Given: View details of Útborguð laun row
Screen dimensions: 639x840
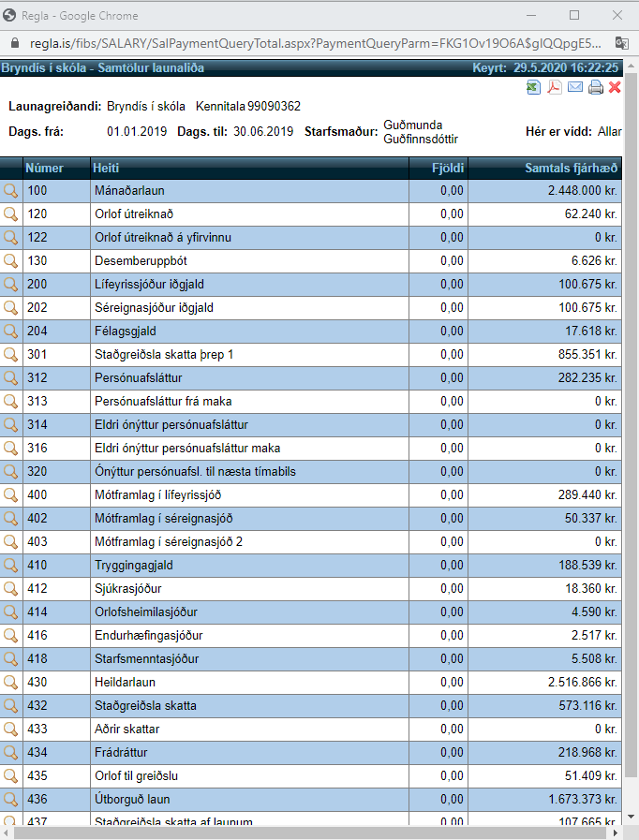Looking at the screenshot, I should click(11, 800).
